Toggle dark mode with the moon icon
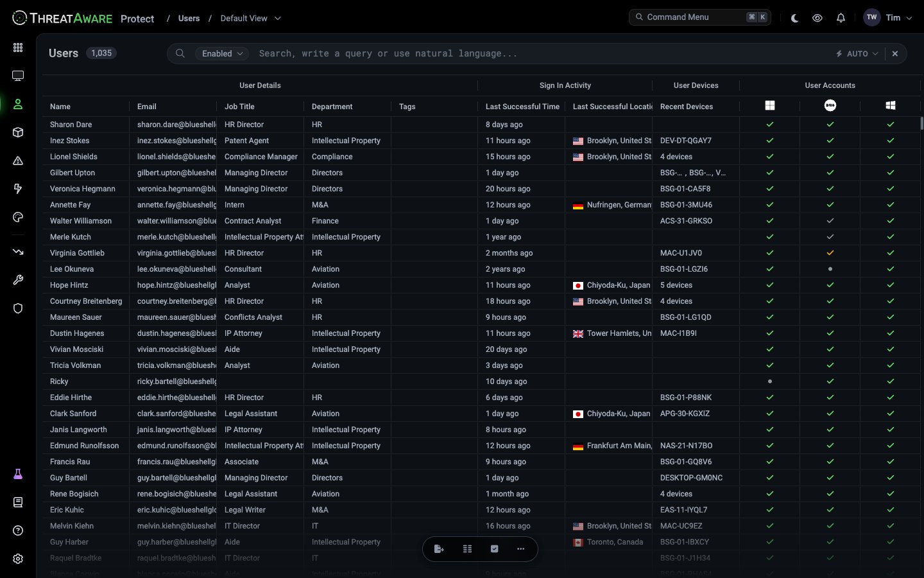The image size is (924, 578). [794, 18]
